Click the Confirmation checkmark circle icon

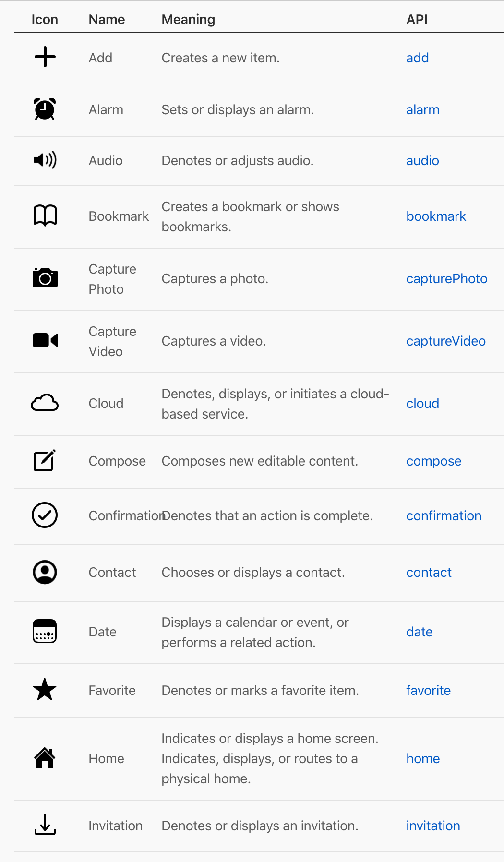pos(45,515)
